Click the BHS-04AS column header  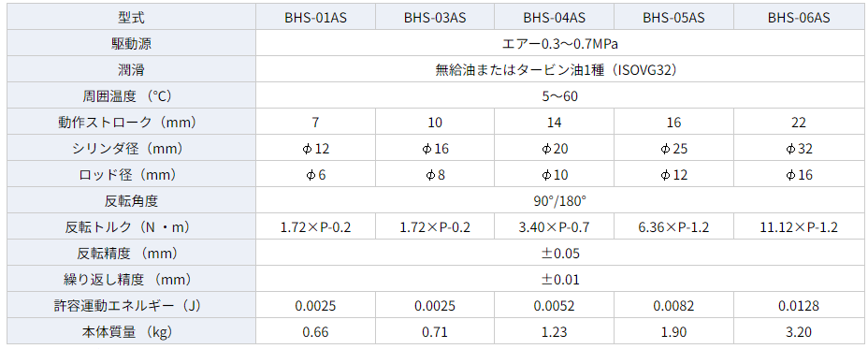point(555,18)
